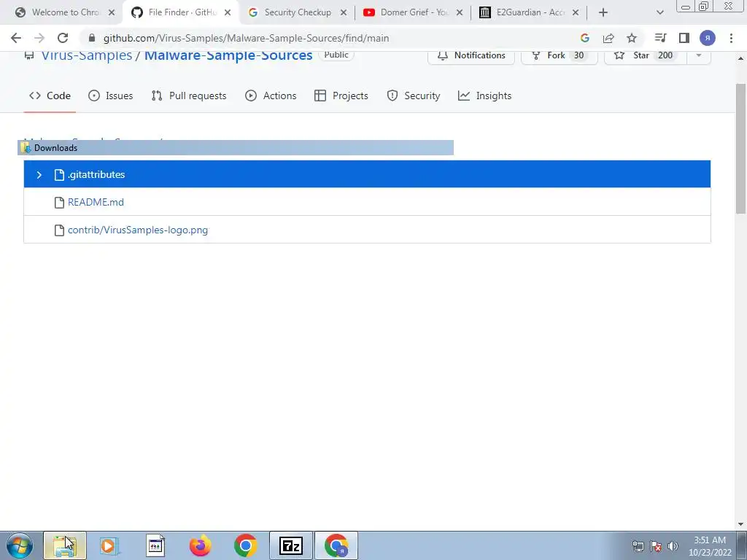Open Windows Explorer from the taskbar

click(65, 545)
